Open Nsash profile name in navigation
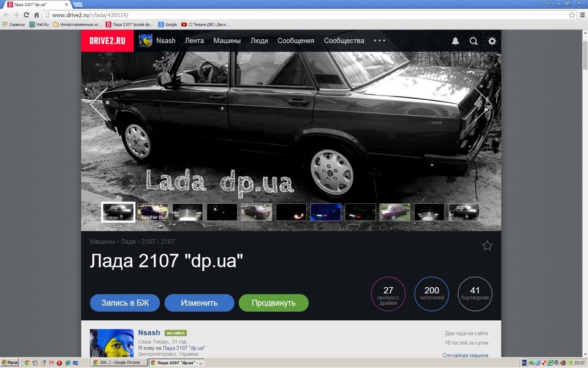Viewport: 588px width, 368px height. click(166, 41)
